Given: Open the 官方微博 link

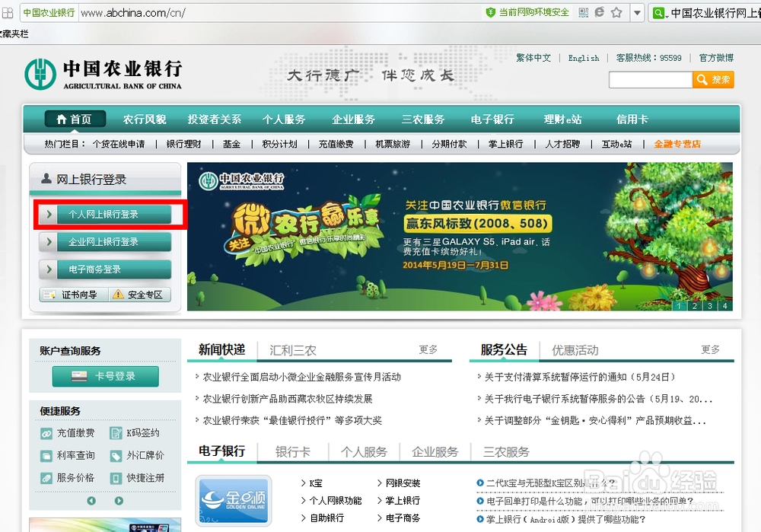Looking at the screenshot, I should point(716,58).
